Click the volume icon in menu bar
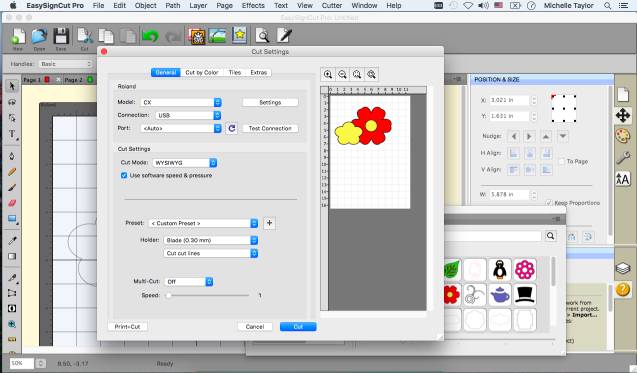 (x=483, y=6)
